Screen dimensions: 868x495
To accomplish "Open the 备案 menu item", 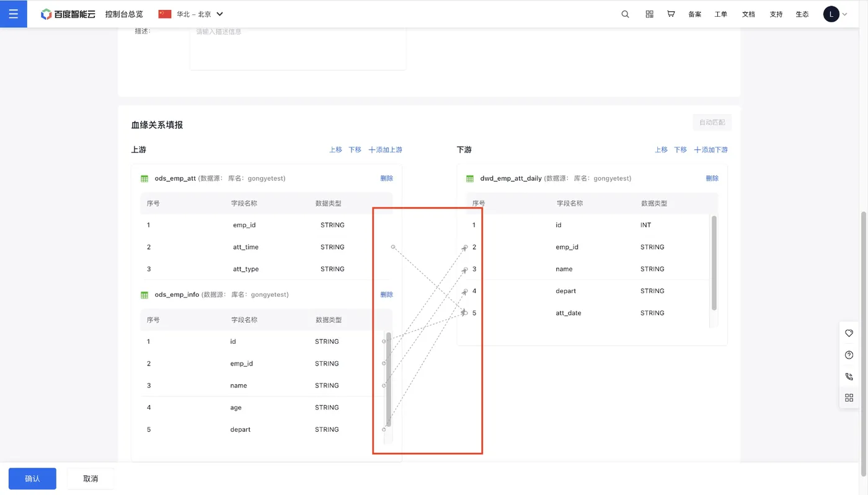I will point(694,14).
